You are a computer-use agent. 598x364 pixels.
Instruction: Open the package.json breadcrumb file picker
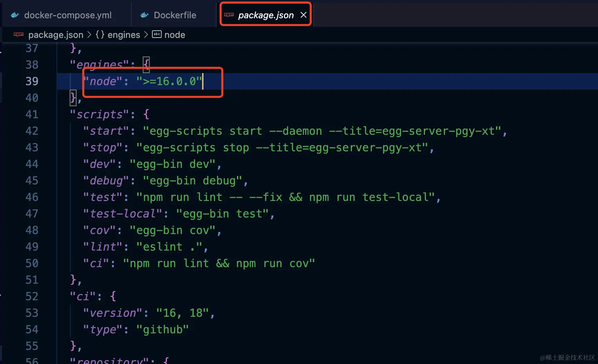click(x=56, y=35)
